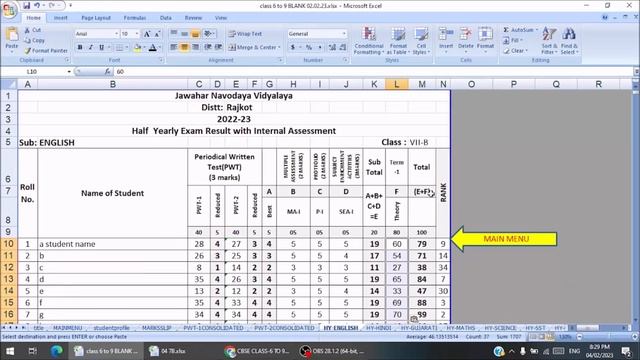This screenshot has height=360, width=640.
Task: Open text Orientation options
Action: coord(209,34)
